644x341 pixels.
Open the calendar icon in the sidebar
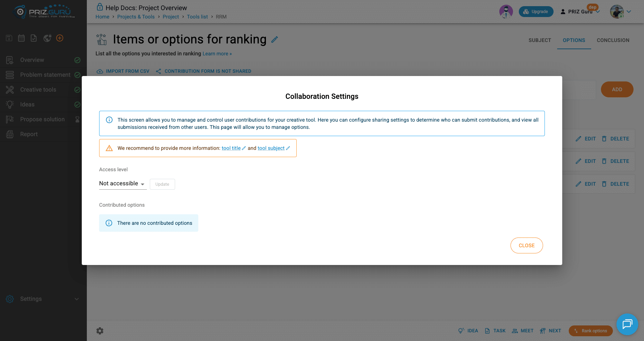click(x=21, y=38)
